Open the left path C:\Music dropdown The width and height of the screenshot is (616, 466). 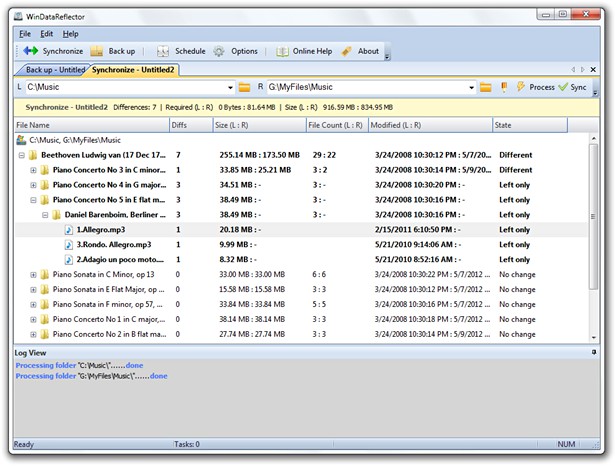[x=230, y=88]
